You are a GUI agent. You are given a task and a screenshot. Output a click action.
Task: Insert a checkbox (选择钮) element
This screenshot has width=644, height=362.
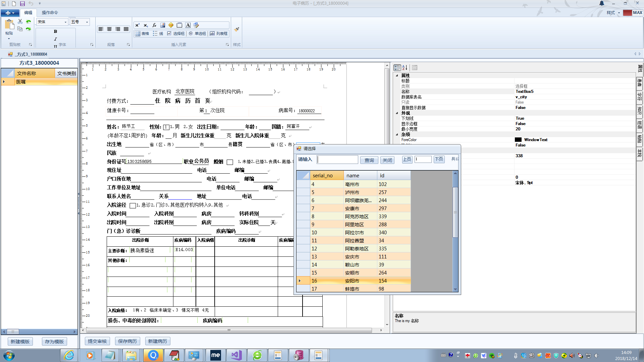coord(176,34)
